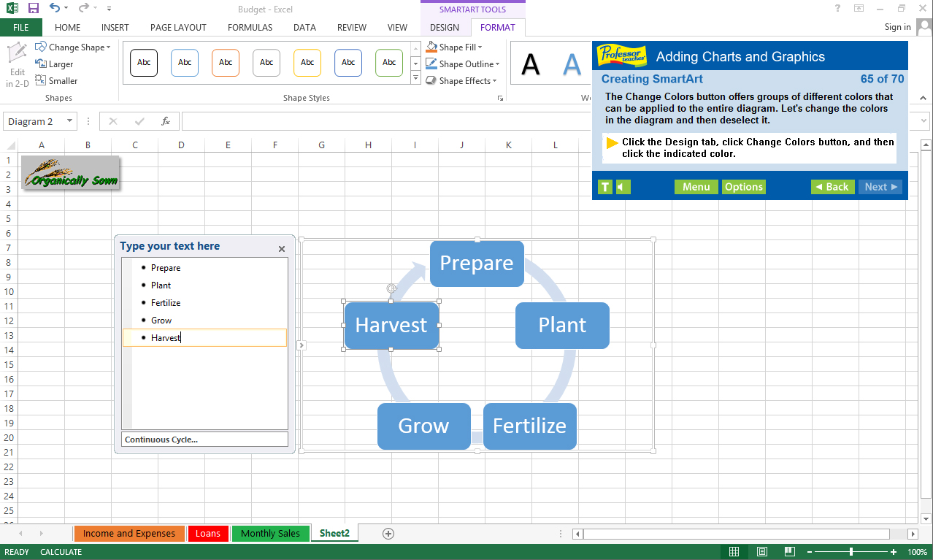Enable Page Break Preview view mode
933x560 pixels.
[x=789, y=551]
